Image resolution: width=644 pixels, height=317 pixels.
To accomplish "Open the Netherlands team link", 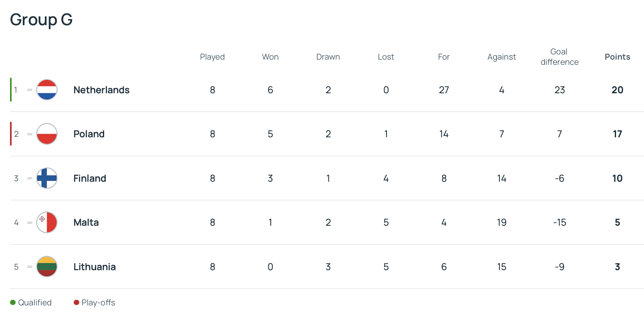I will click(101, 90).
